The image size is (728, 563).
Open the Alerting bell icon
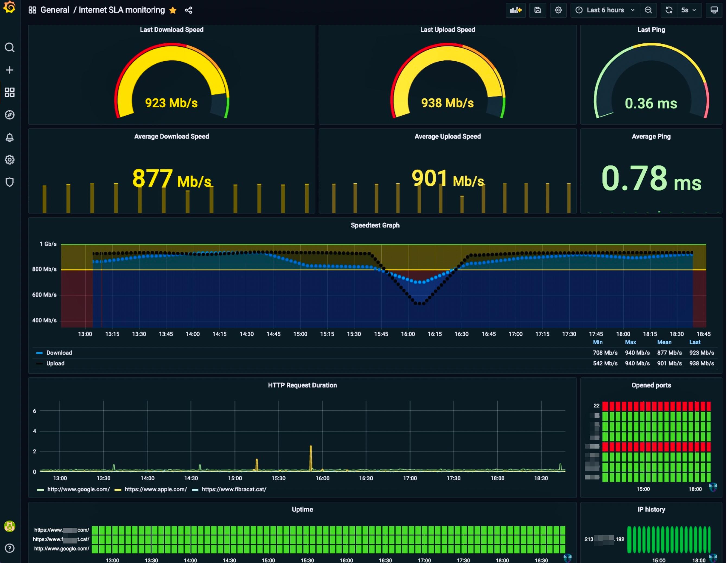pos(10,137)
